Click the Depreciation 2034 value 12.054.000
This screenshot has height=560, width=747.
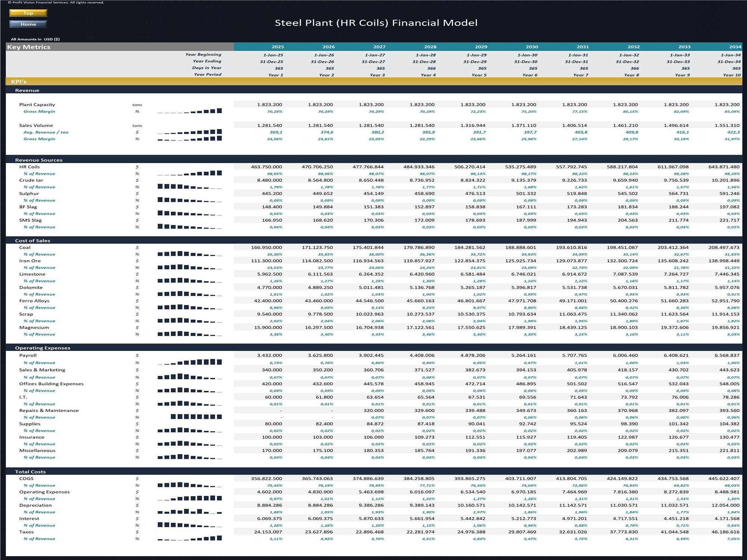725,505
